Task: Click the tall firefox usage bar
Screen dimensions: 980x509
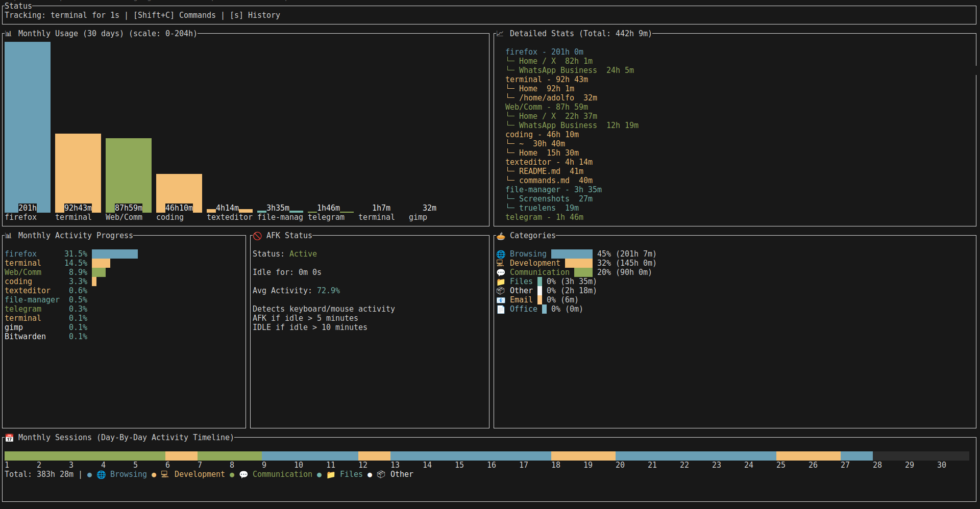Action: 28,127
